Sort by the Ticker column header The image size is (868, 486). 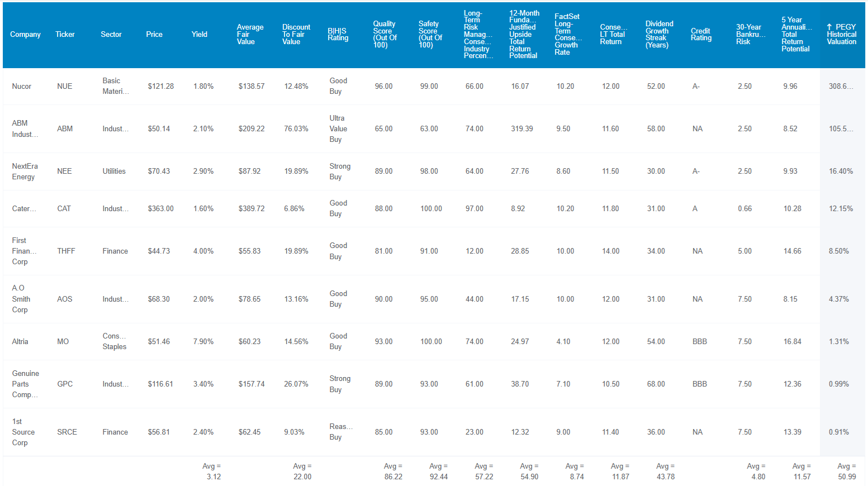[65, 35]
